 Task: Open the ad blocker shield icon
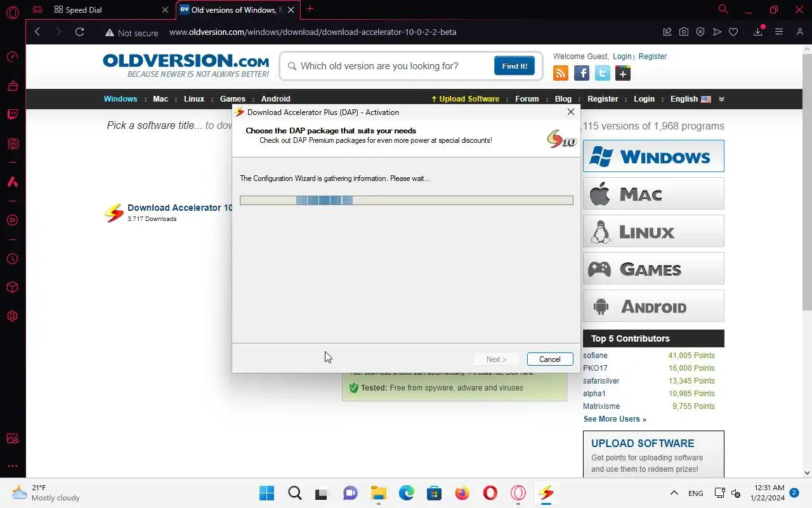[700, 32]
